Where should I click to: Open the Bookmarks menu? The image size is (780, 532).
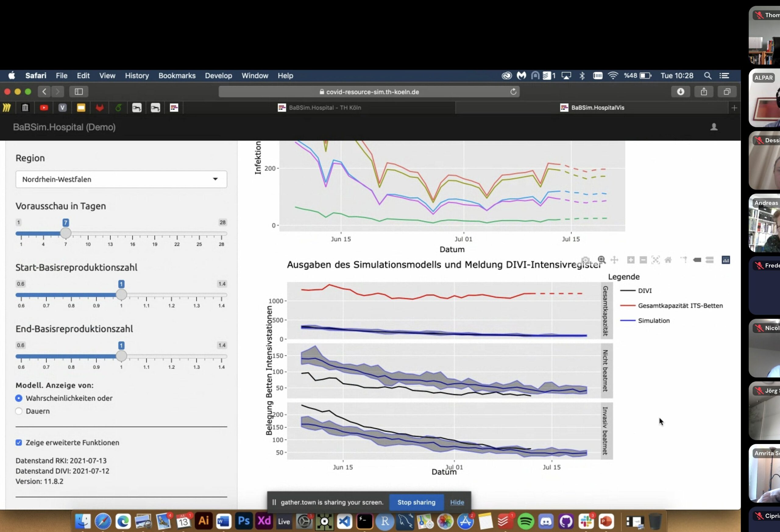coord(177,76)
